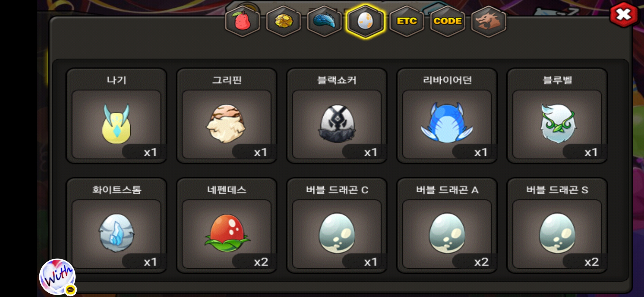This screenshot has width=644, height=297.
Task: Close the inventory window with red X
Action: (x=623, y=14)
